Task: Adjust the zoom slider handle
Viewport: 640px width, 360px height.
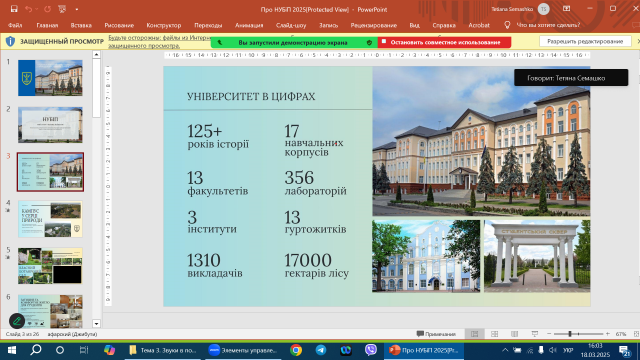Action: click(x=570, y=334)
